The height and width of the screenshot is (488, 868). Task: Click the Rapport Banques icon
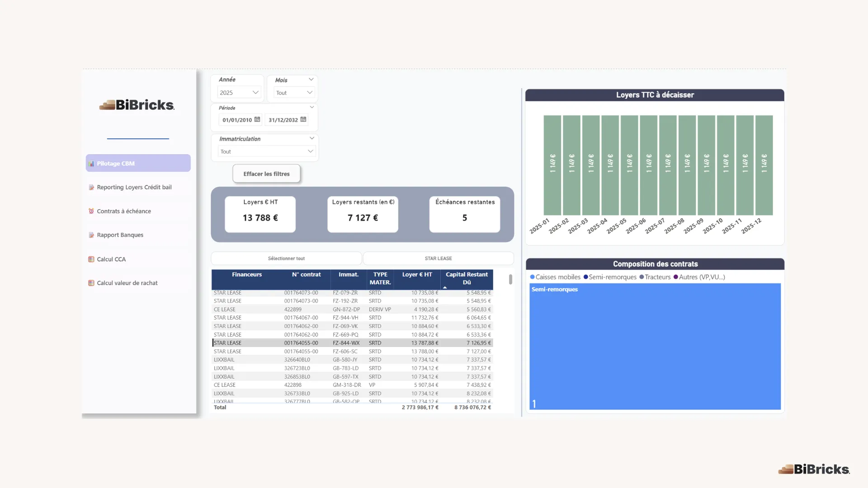(x=91, y=235)
